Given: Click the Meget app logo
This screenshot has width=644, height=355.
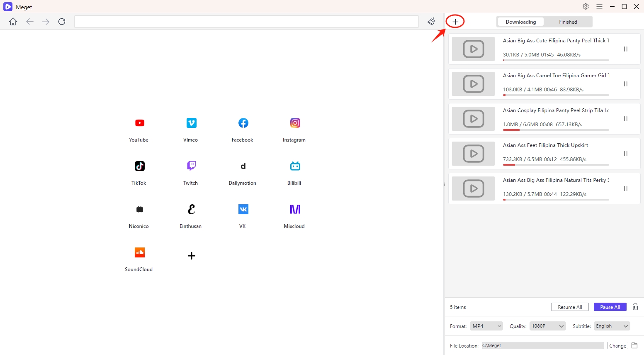Looking at the screenshot, I should point(8,7).
